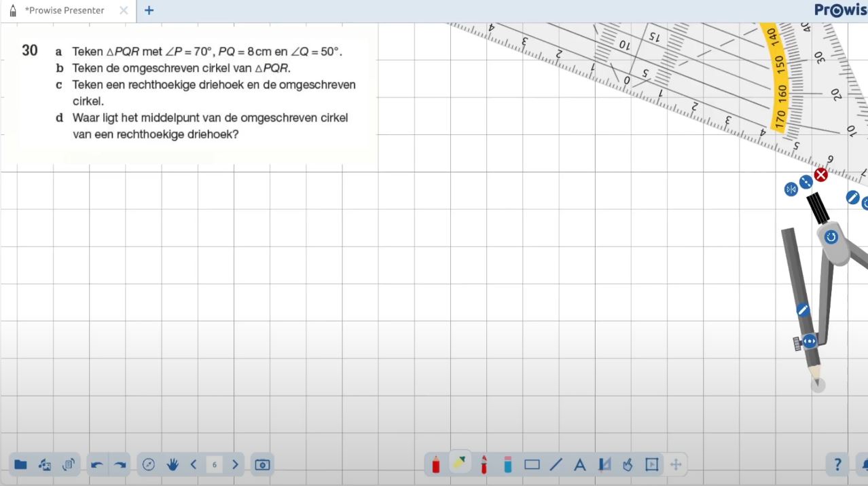Click the compass rotate handle
Image resolution: width=868 pixels, height=486 pixels.
[831, 237]
